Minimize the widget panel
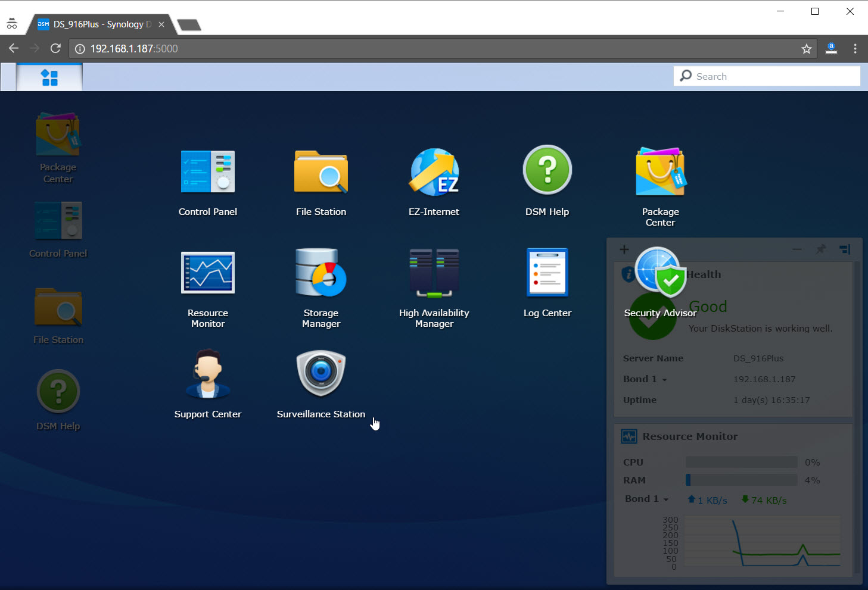 point(797,249)
